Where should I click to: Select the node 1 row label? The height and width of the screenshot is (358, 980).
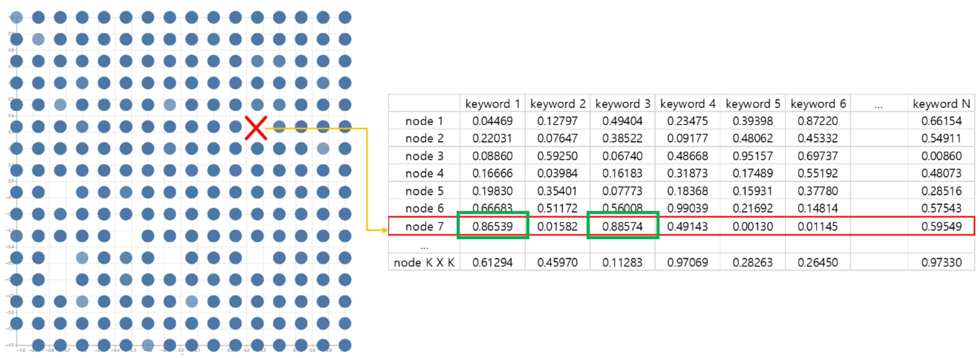[x=424, y=121]
